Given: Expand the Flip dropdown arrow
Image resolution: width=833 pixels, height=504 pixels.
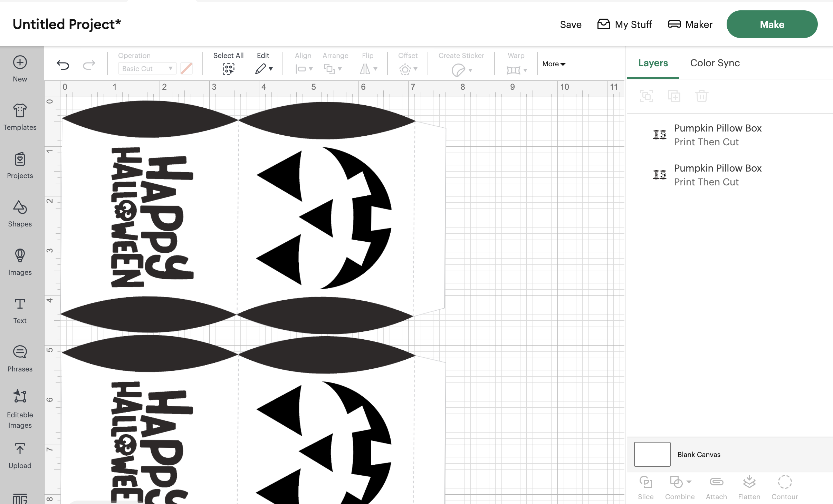Looking at the screenshot, I should pos(375,69).
